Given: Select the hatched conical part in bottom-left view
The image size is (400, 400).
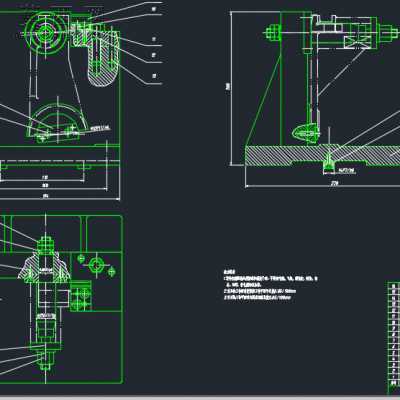Looking at the screenshot, I should click(45, 268).
